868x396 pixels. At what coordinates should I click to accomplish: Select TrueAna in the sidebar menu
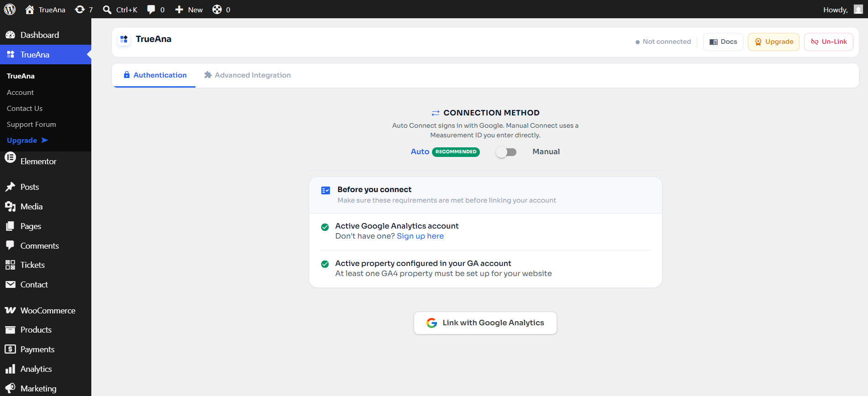coord(46,55)
